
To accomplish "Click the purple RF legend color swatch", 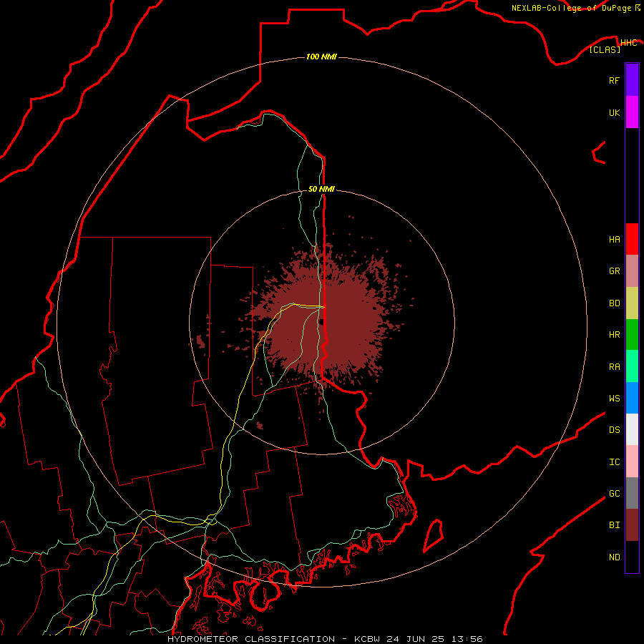I will (632, 80).
